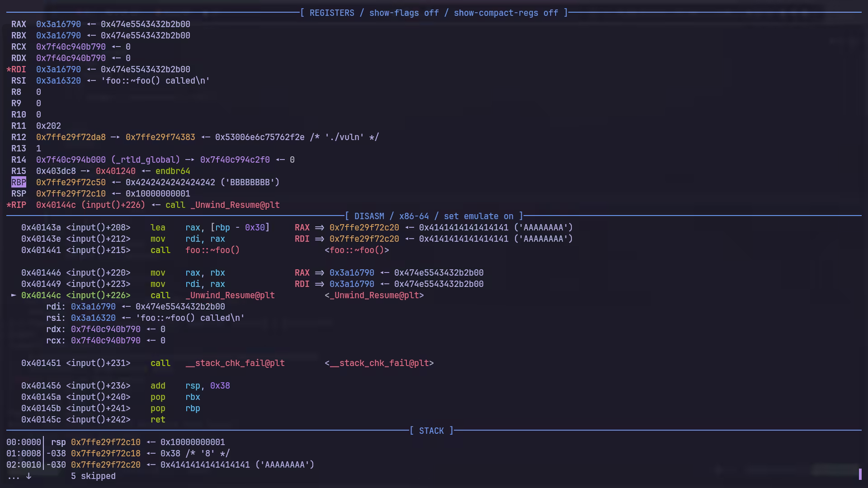Click the STACK section header
This screenshot has height=488, width=868.
pyautogui.click(x=431, y=431)
